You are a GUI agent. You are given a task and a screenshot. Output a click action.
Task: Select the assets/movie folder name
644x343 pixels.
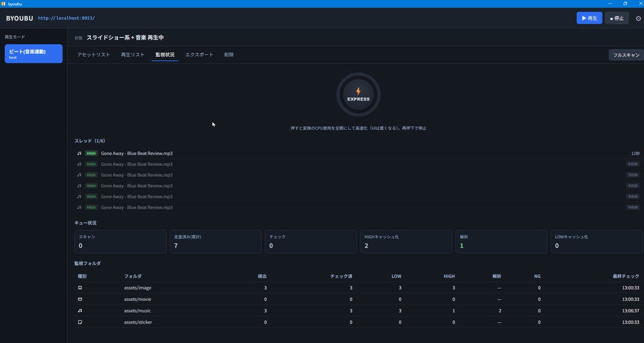click(138, 299)
